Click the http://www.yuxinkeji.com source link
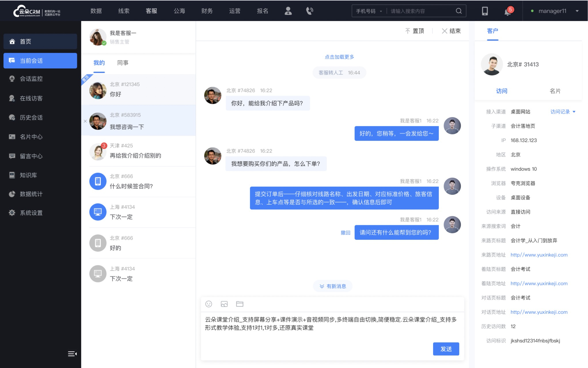 pos(538,255)
